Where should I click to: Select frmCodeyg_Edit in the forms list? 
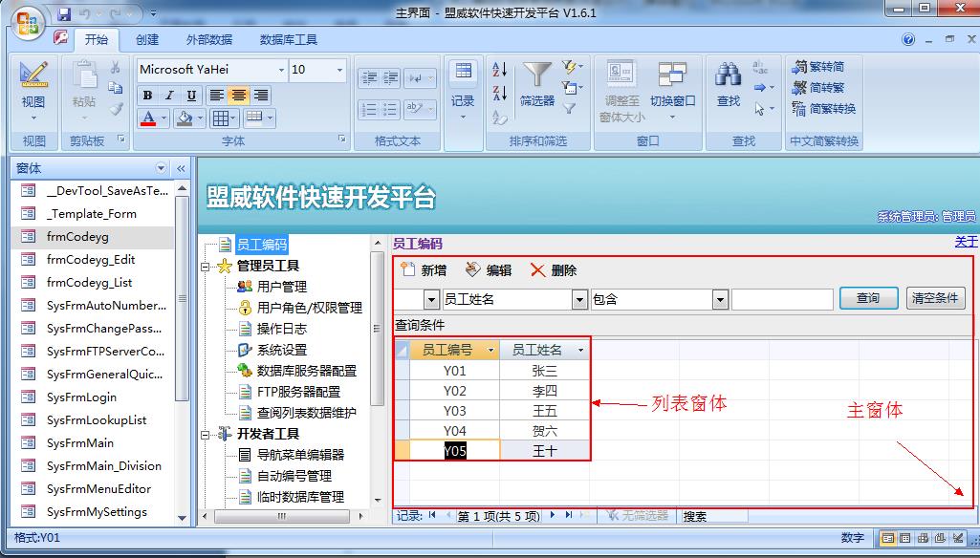click(91, 260)
